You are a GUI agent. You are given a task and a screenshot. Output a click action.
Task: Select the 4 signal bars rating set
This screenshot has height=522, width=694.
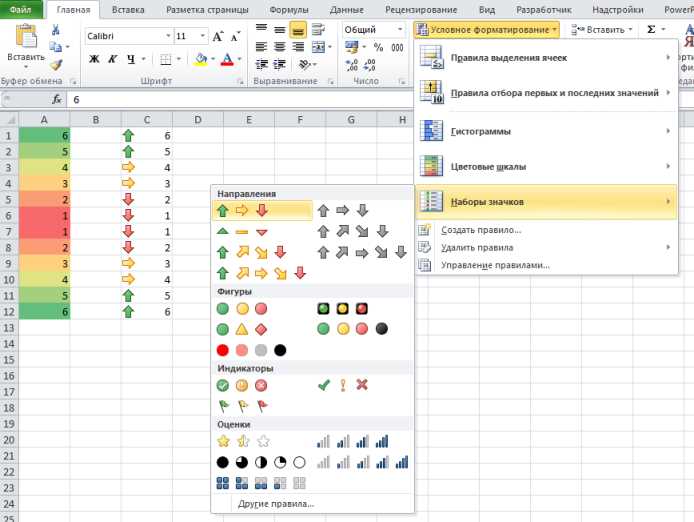click(x=353, y=441)
